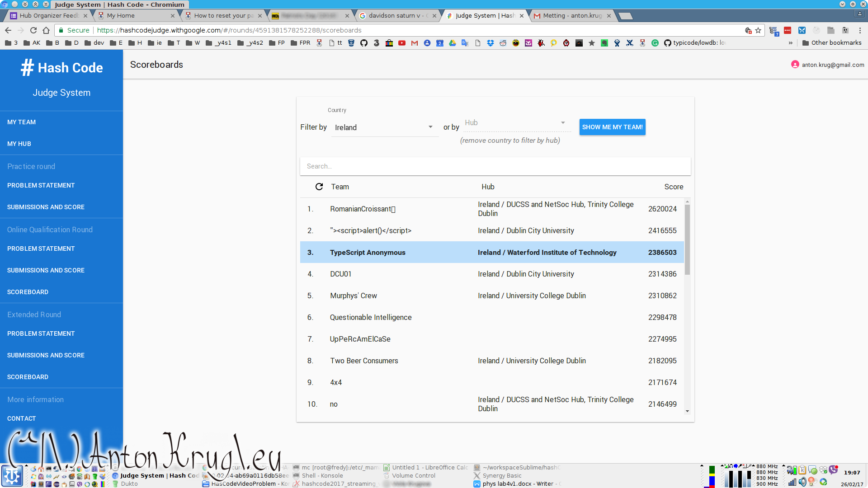
Task: Bookmark this page with the star icon
Action: [758, 30]
